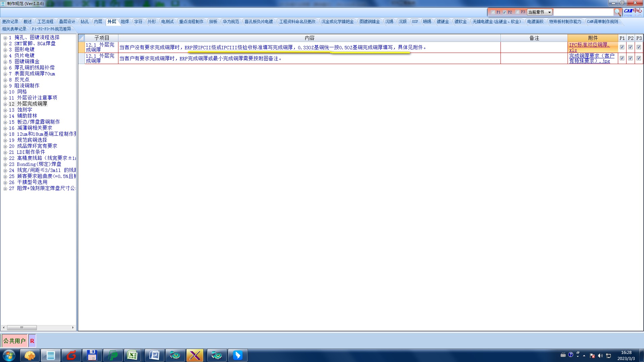The height and width of the screenshot is (362, 644).
Task: Click the volume speaker tray icon
Action: 600,356
